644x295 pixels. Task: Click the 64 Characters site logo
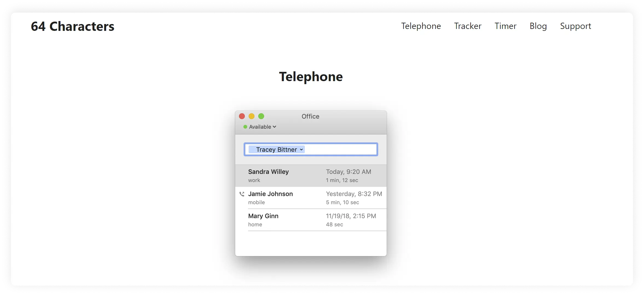click(x=73, y=26)
